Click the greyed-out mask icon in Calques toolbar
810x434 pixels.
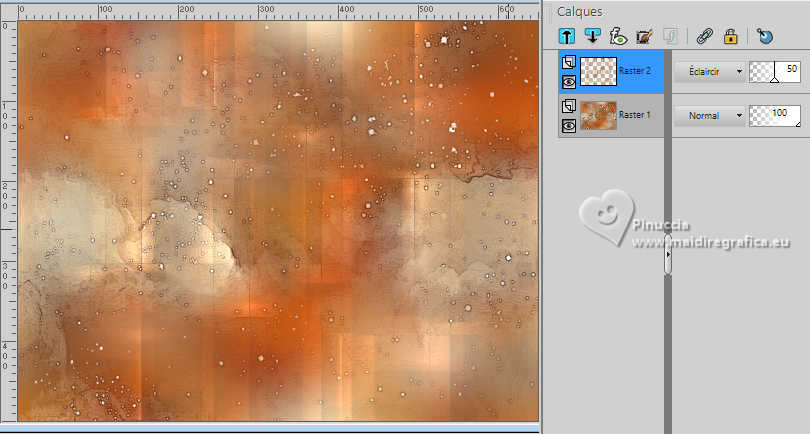coord(670,36)
